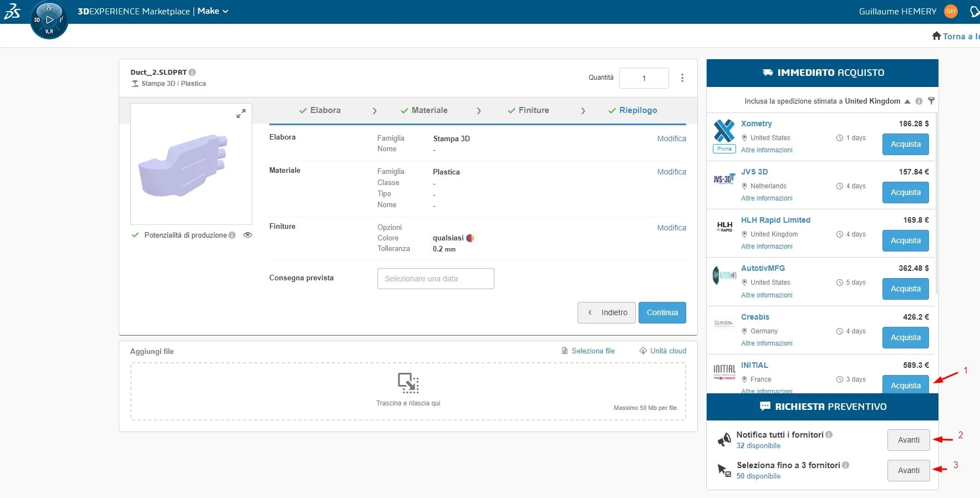Click Guillaume HEMERY user avatar
This screenshot has width=980, height=498.
[951, 11]
